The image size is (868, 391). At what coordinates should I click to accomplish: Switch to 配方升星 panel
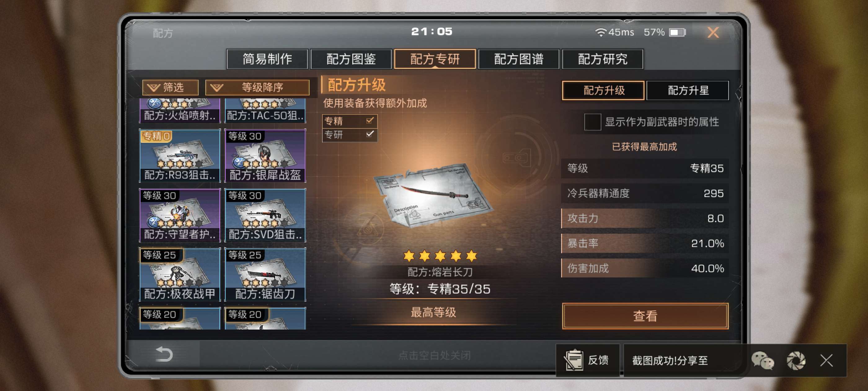tap(688, 90)
